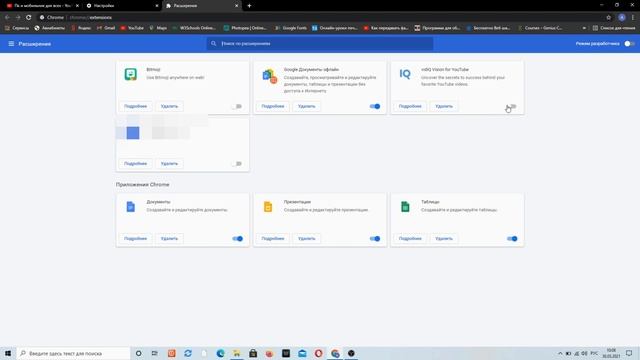This screenshot has width=640, height=360.
Task: Click the Google Документы офлайн icon
Action: click(269, 76)
